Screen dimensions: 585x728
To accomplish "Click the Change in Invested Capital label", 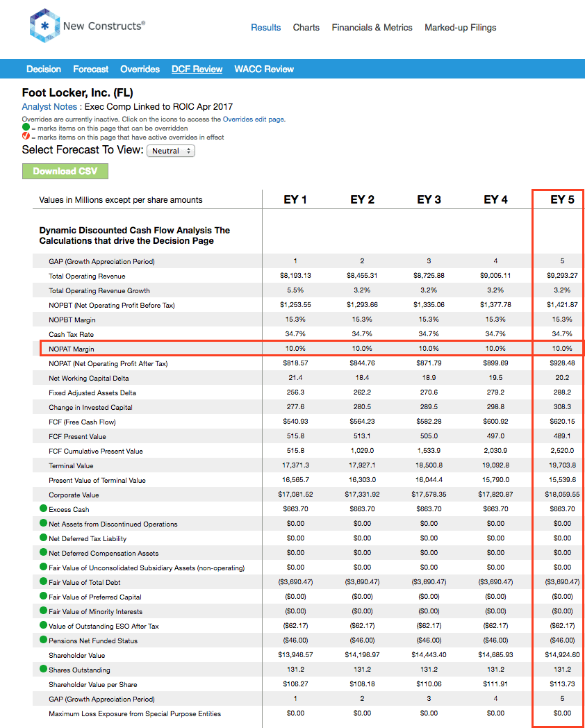I will [90, 407].
